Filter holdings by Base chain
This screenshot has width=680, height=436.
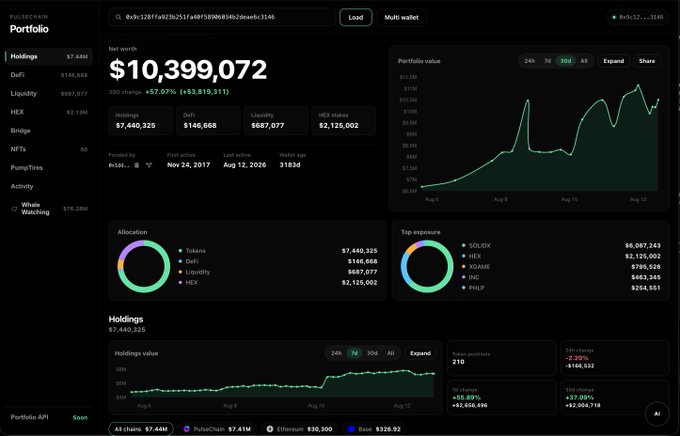click(374, 429)
